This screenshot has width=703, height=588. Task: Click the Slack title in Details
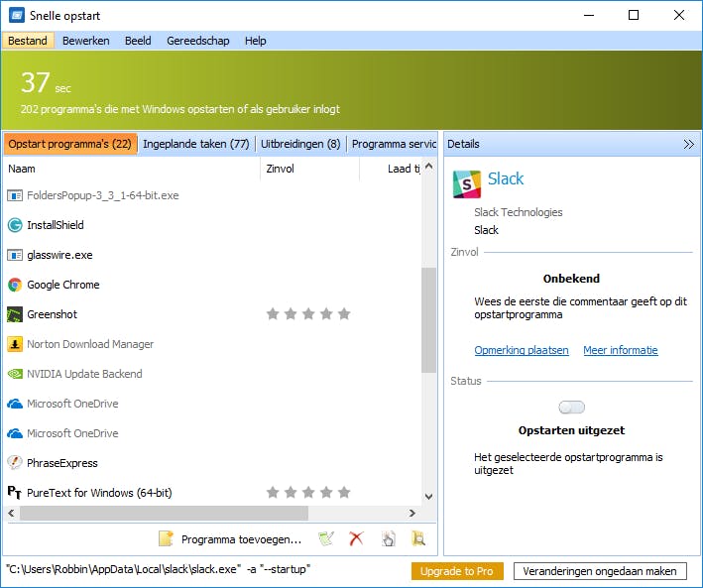click(x=506, y=178)
